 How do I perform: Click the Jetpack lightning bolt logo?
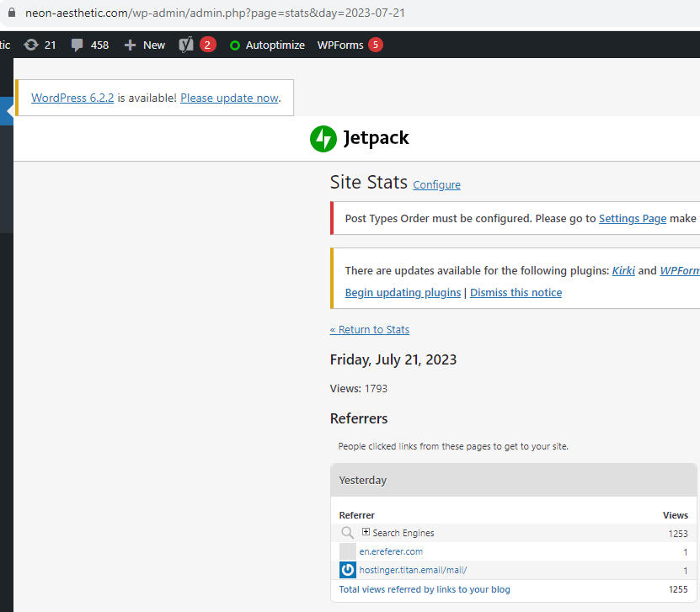click(x=323, y=139)
